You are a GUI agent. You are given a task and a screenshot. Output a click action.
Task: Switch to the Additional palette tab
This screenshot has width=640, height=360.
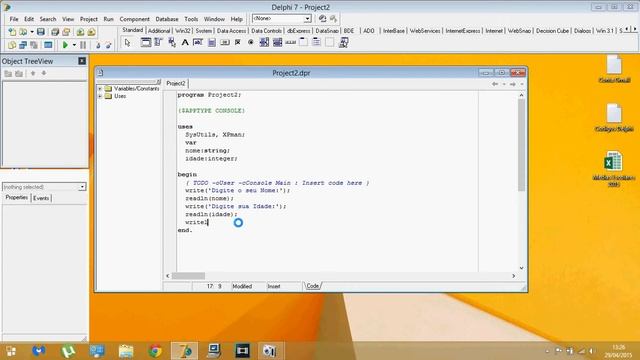(x=159, y=31)
